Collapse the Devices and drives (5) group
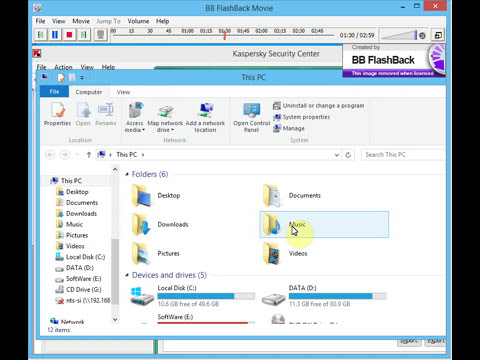480x360 pixels. pyautogui.click(x=127, y=275)
